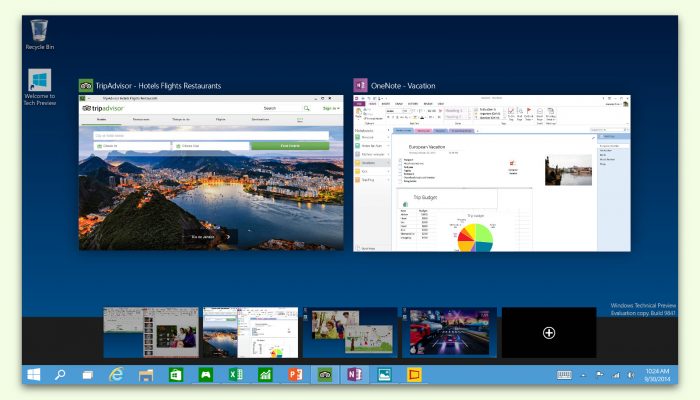This screenshot has width=700, height=400.
Task: Switch to the desktop showing PowerPoint photos
Action: (x=151, y=332)
